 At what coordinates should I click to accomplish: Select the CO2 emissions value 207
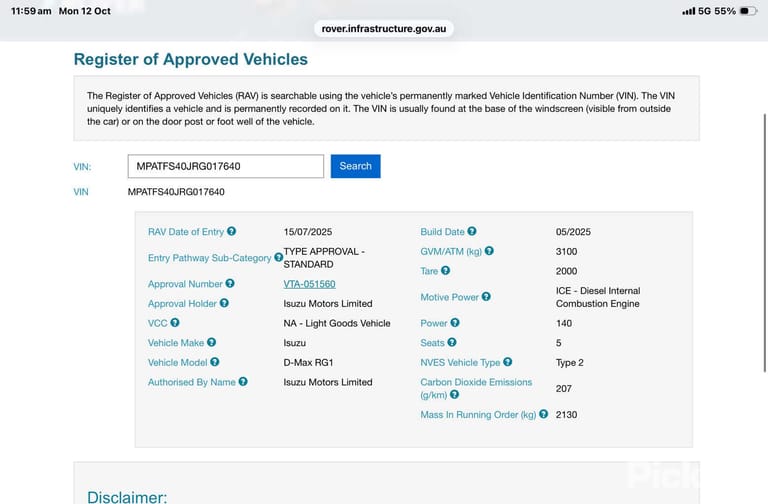pyautogui.click(x=564, y=388)
